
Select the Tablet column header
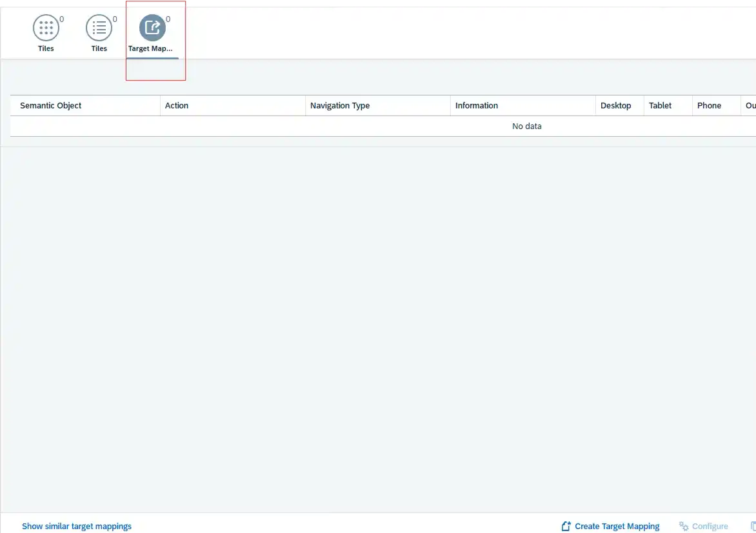point(661,106)
